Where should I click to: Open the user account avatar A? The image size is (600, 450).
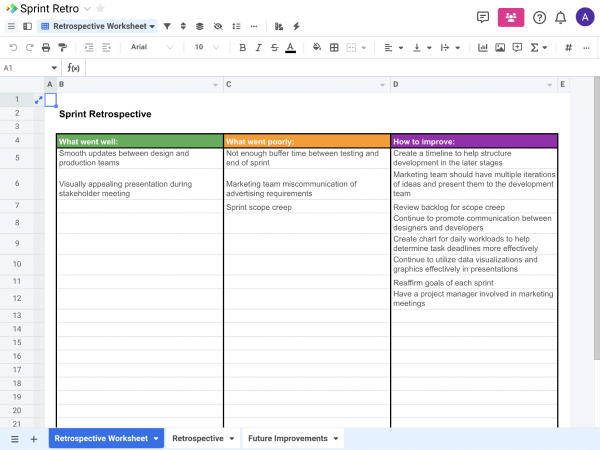pyautogui.click(x=585, y=17)
